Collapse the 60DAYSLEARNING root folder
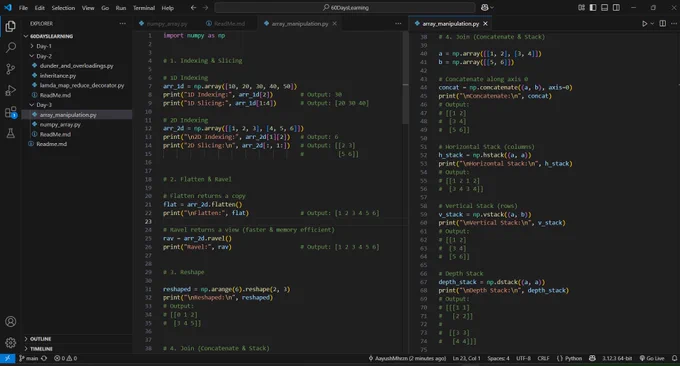Image resolution: width=680 pixels, height=366 pixels. tap(26, 36)
